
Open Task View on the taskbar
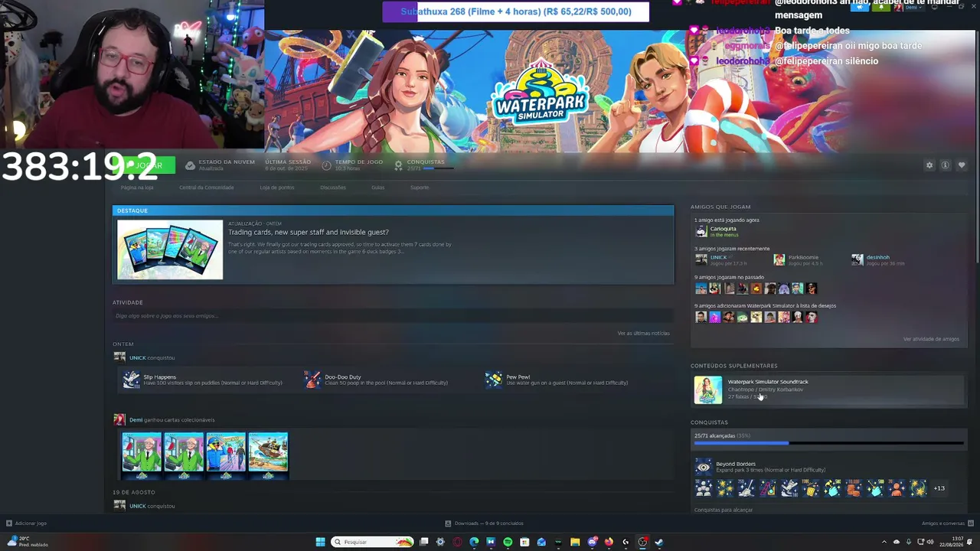[x=423, y=542]
